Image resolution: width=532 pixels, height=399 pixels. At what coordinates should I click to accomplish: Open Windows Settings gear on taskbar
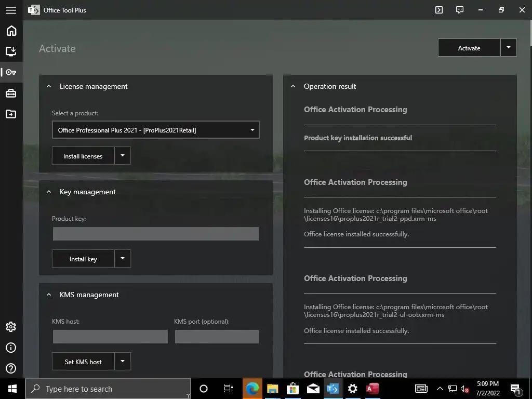353,389
